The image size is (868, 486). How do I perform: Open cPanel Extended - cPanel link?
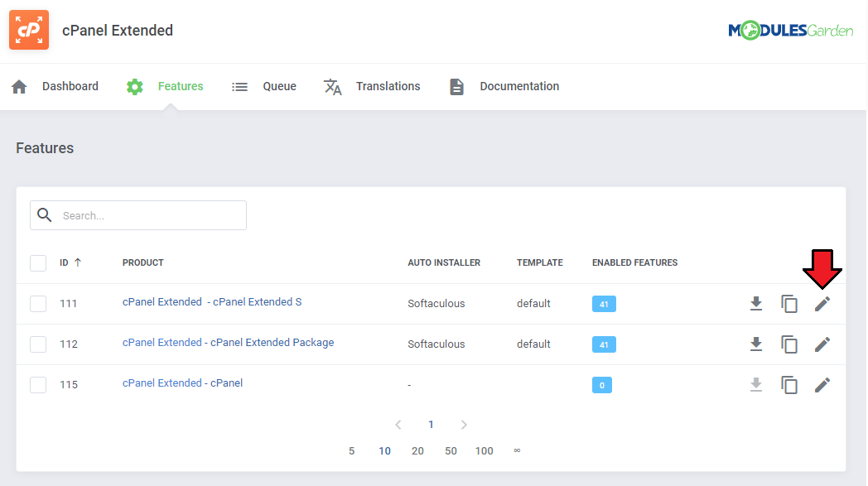pyautogui.click(x=183, y=383)
